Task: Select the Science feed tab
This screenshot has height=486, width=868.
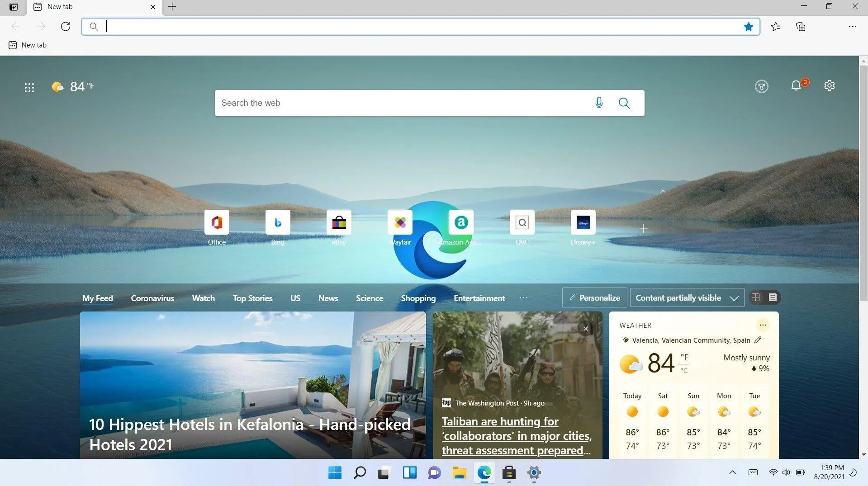Action: click(370, 298)
